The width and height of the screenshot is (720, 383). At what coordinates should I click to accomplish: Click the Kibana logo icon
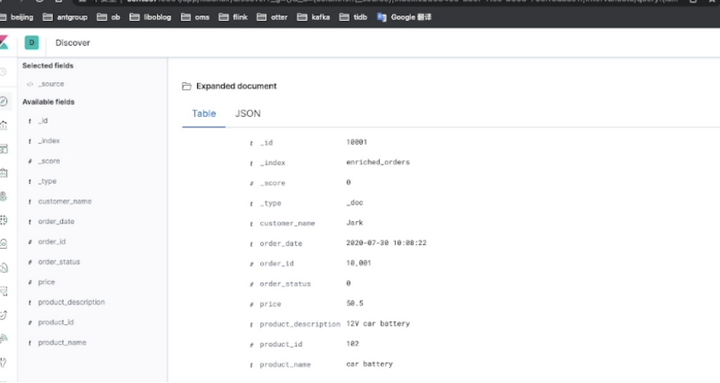4,43
